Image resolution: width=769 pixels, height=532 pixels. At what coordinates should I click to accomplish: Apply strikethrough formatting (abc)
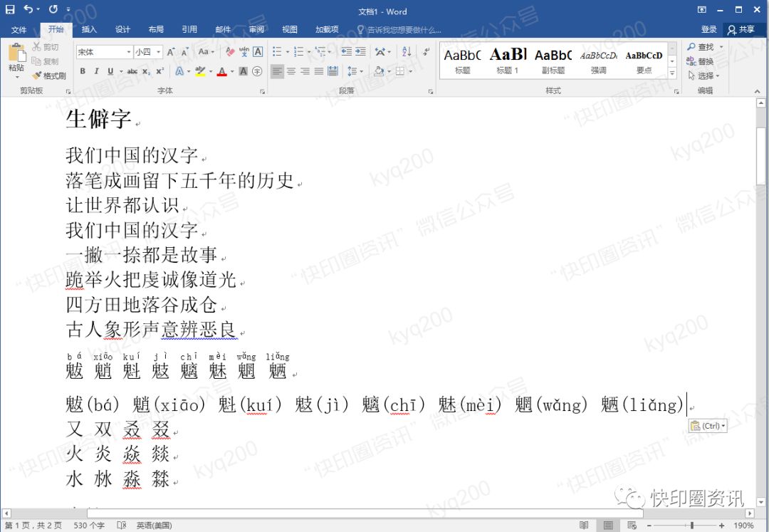point(132,71)
